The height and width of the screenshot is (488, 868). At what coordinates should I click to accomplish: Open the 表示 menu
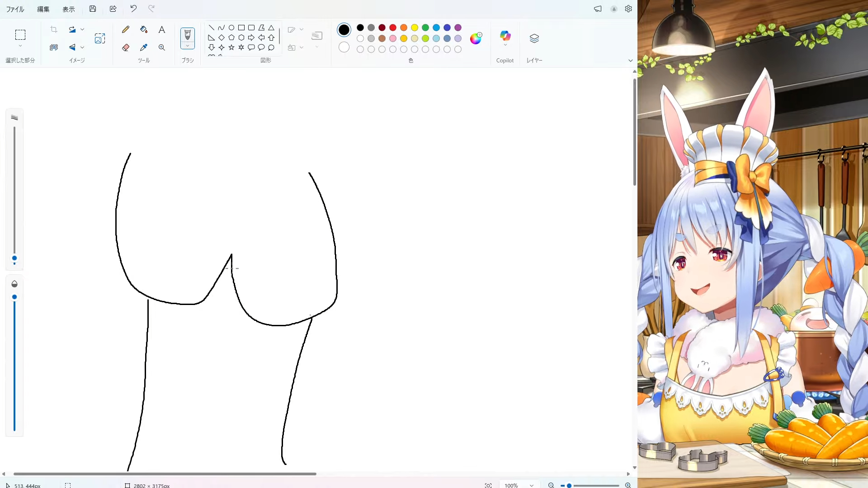pos(69,9)
